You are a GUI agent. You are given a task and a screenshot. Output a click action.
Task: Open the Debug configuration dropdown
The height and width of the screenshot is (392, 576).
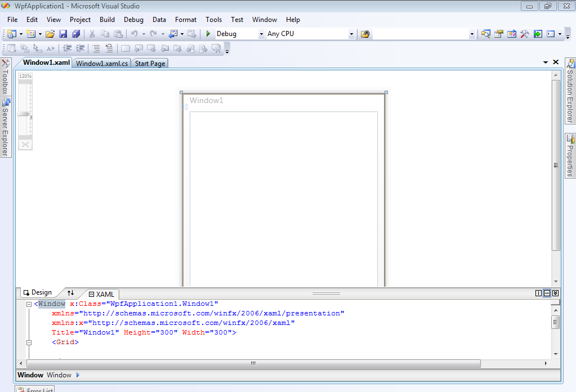pyautogui.click(x=261, y=34)
